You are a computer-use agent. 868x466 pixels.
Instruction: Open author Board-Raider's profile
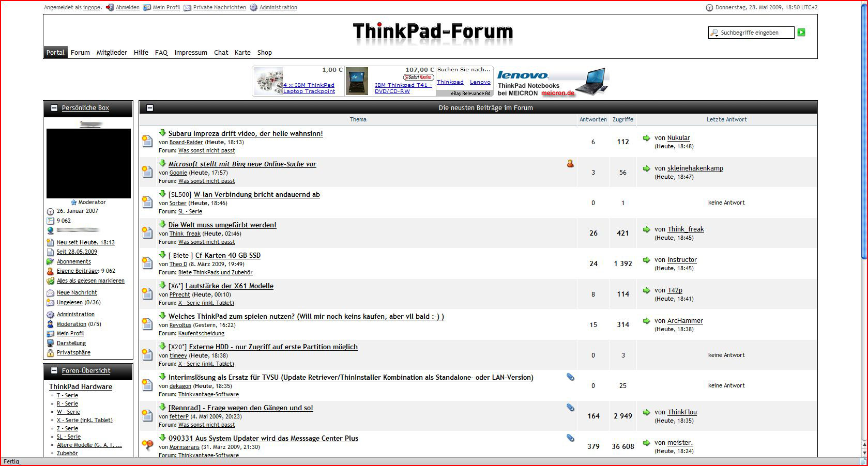click(x=186, y=142)
